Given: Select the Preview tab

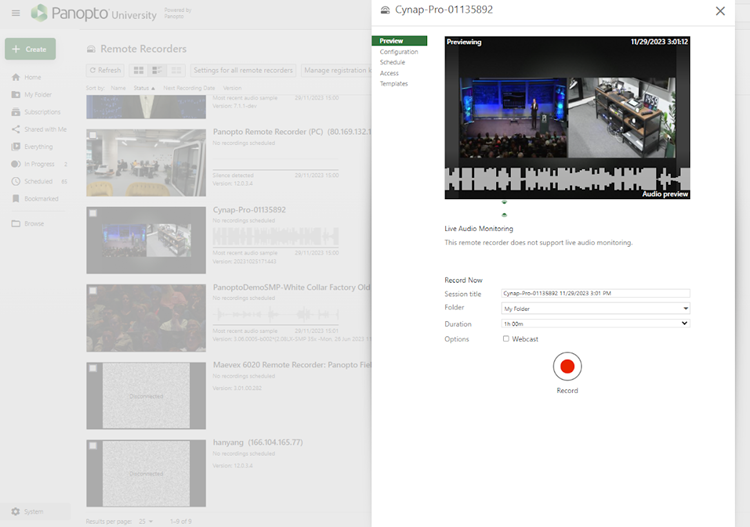Looking at the screenshot, I should (x=399, y=41).
